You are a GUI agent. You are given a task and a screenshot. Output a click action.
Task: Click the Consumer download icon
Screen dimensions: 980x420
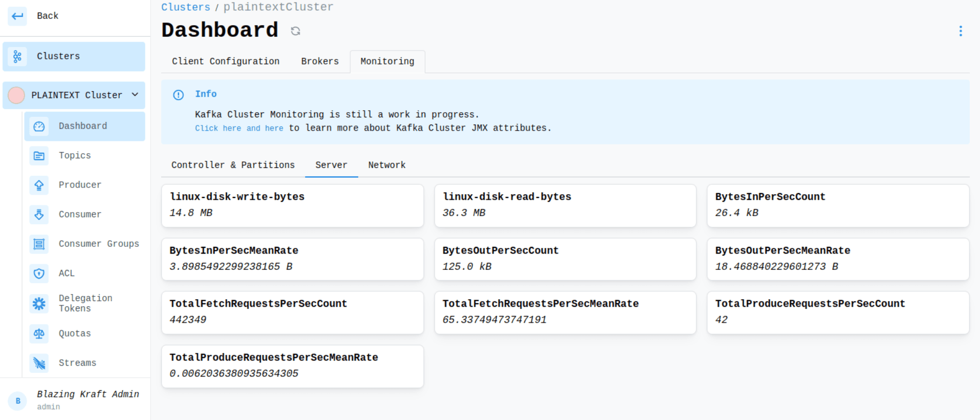pos(39,215)
